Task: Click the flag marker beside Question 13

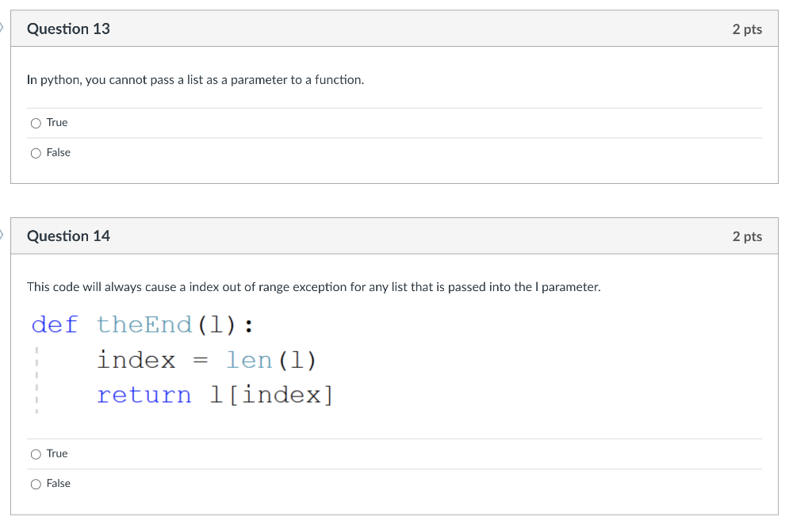Action: coord(2,28)
